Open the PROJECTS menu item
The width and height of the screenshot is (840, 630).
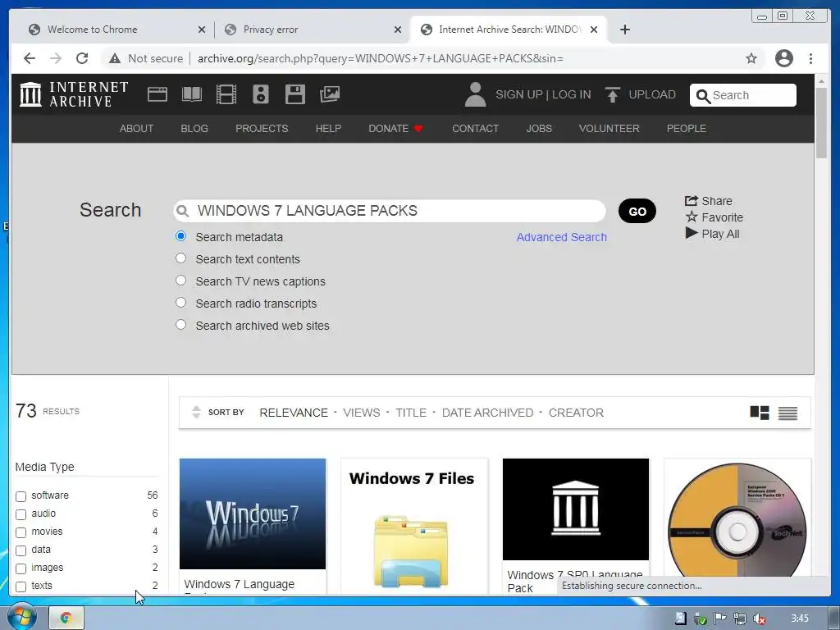click(x=262, y=129)
